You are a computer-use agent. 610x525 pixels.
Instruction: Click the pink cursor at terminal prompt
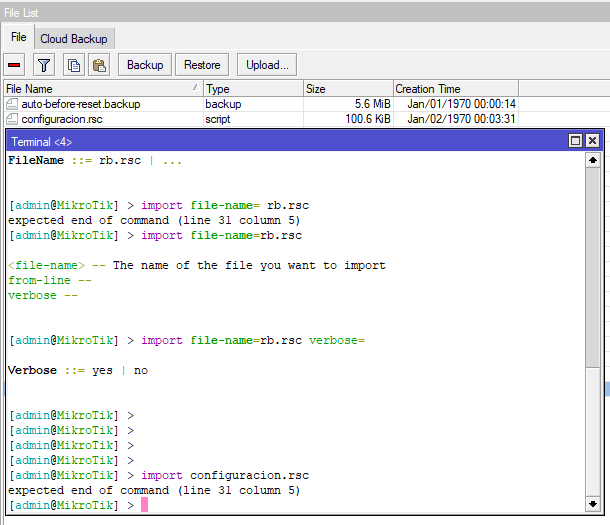coord(144,505)
